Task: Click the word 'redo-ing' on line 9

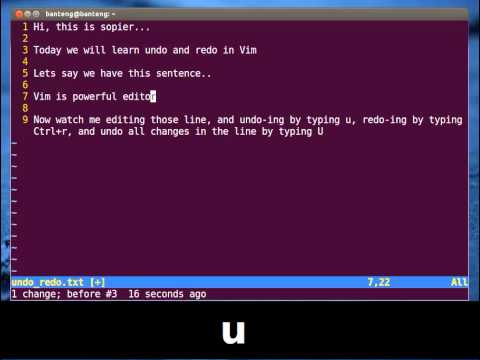Action: pyautogui.click(x=385, y=120)
